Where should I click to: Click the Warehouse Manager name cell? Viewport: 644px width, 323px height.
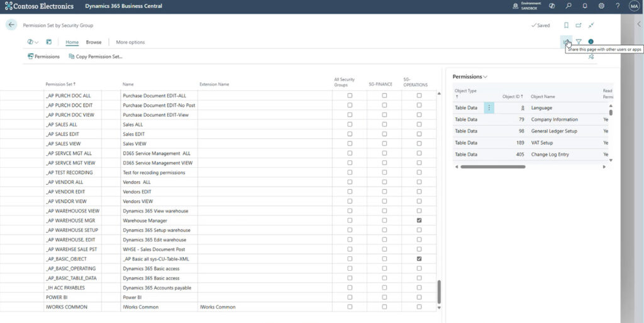coord(159,221)
